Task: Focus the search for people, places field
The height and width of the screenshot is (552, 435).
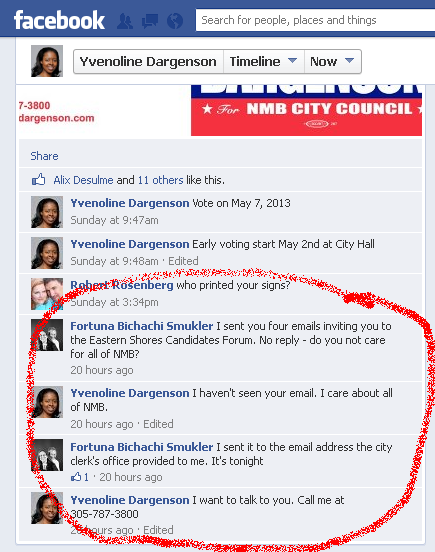Action: pos(315,20)
